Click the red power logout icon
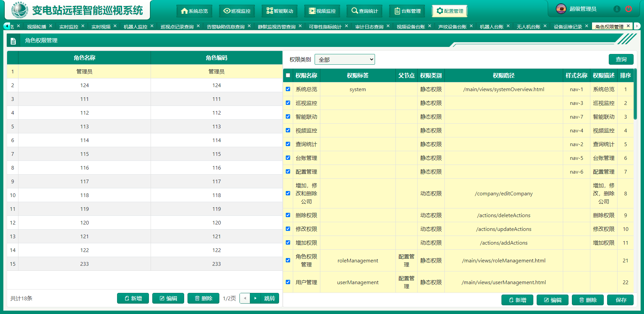Image resolution: width=644 pixels, height=314 pixels. [x=629, y=9]
